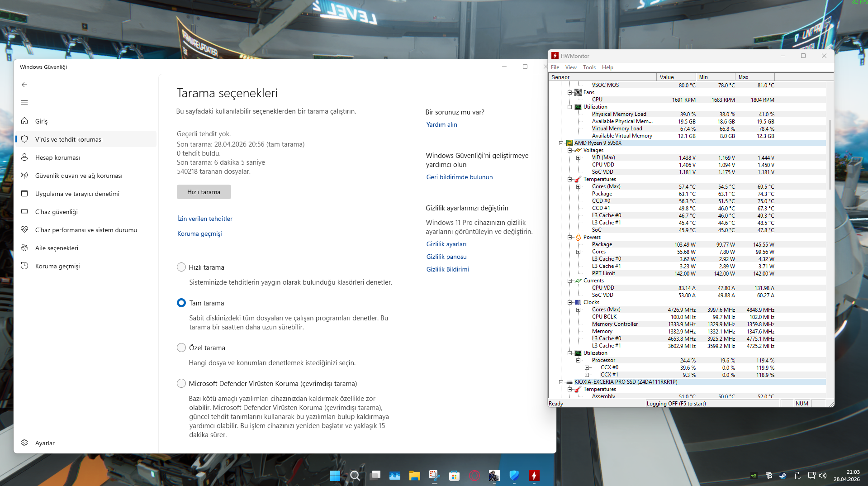The width and height of the screenshot is (868, 486).
Task: Open File Explorer from the taskbar
Action: click(415, 476)
